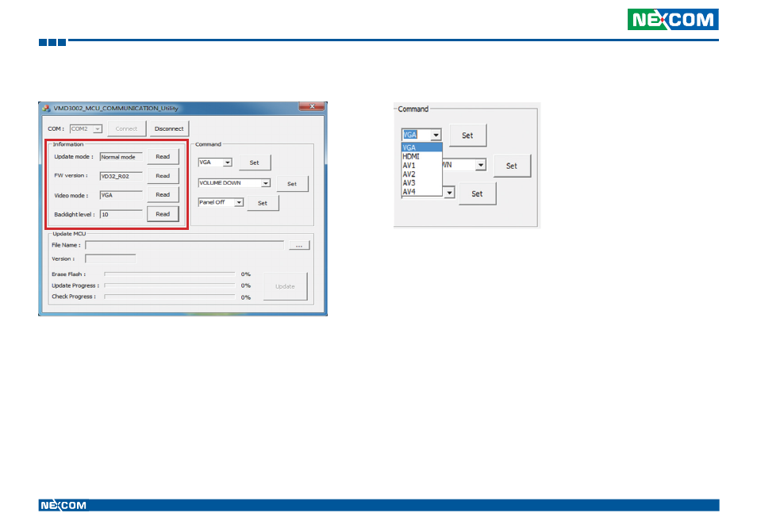Screen dimensions: 757x532
Task: Select highlighted VGA in open dropdown list
Action: pos(421,147)
